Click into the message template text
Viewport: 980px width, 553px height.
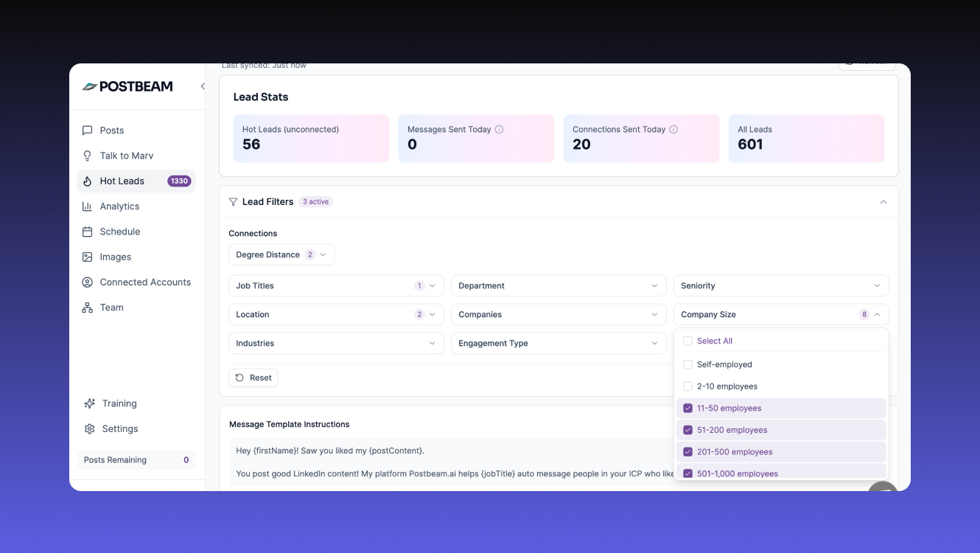tap(451, 462)
